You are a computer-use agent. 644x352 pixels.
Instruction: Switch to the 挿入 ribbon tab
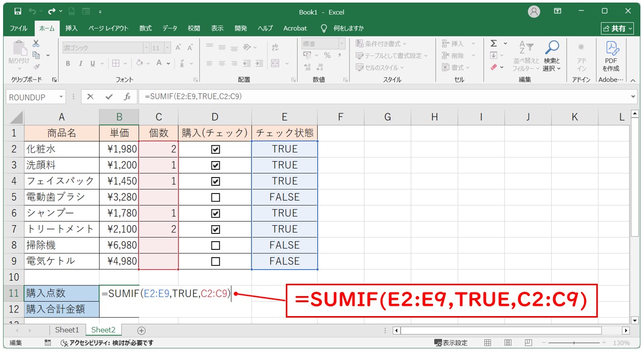coord(71,28)
